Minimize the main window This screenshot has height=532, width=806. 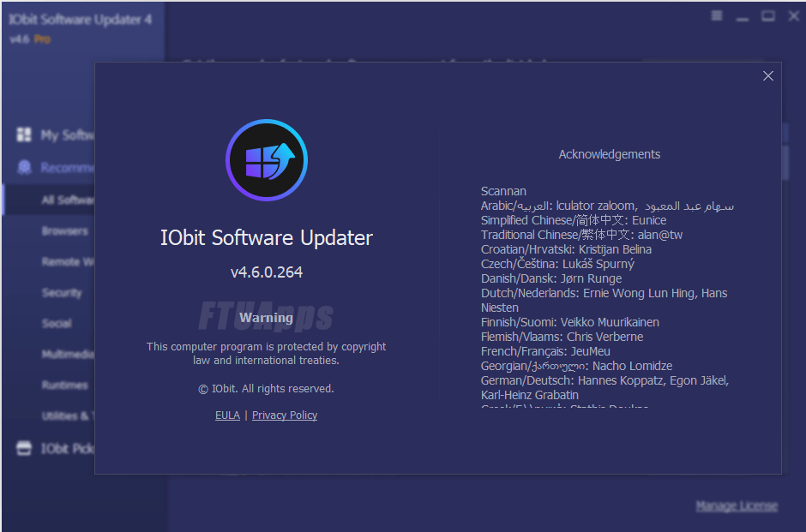pos(742,17)
